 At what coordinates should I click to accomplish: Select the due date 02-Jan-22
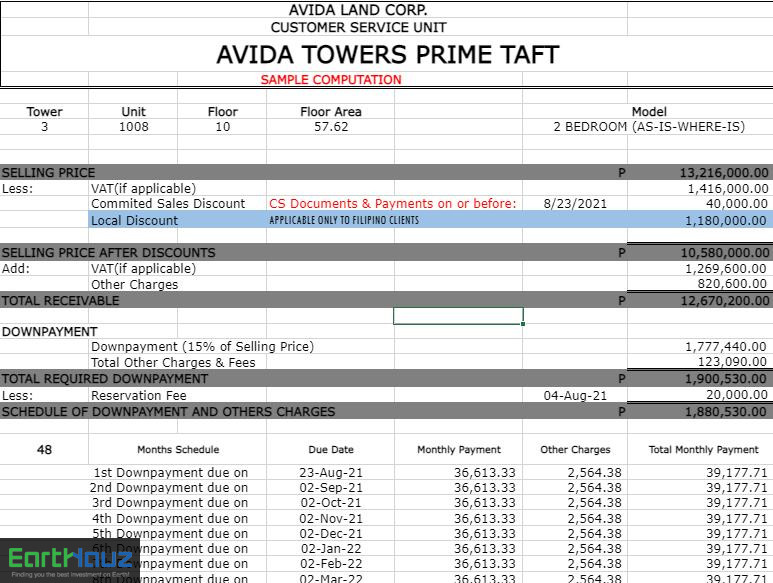click(331, 549)
